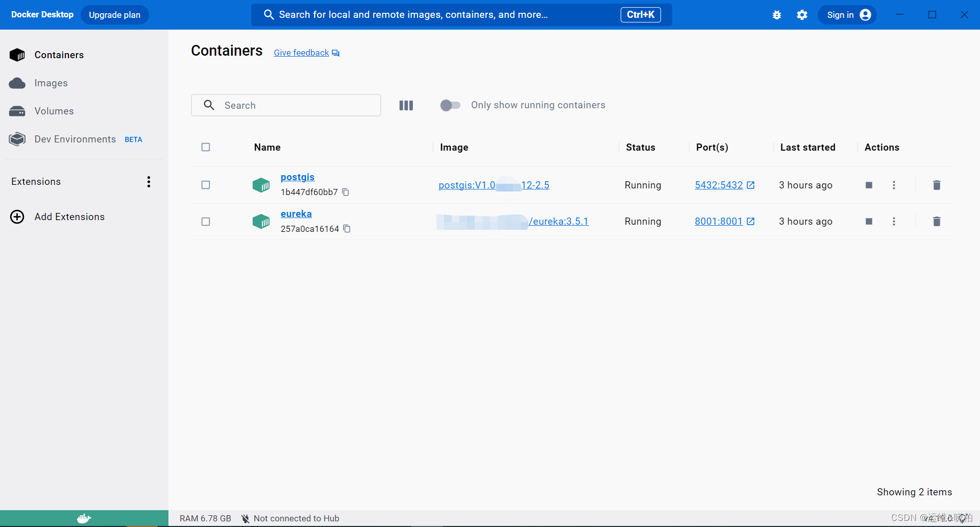Click the Add Extensions plus icon

[17, 217]
